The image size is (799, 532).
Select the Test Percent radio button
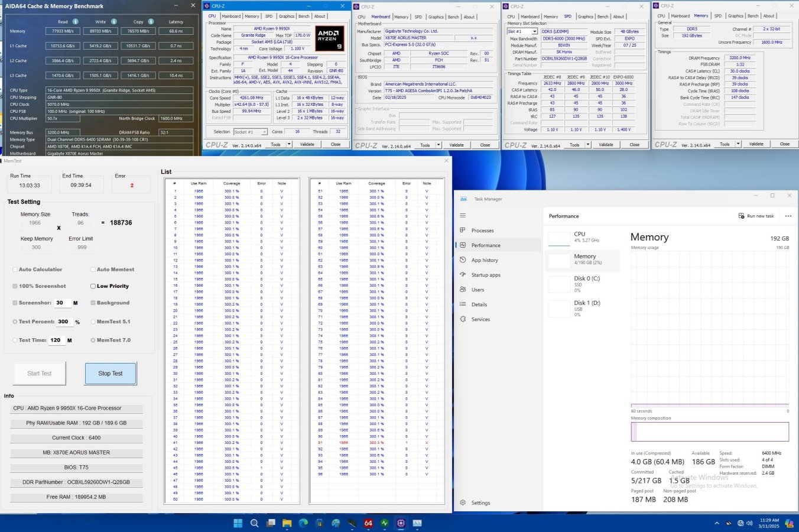coord(15,322)
